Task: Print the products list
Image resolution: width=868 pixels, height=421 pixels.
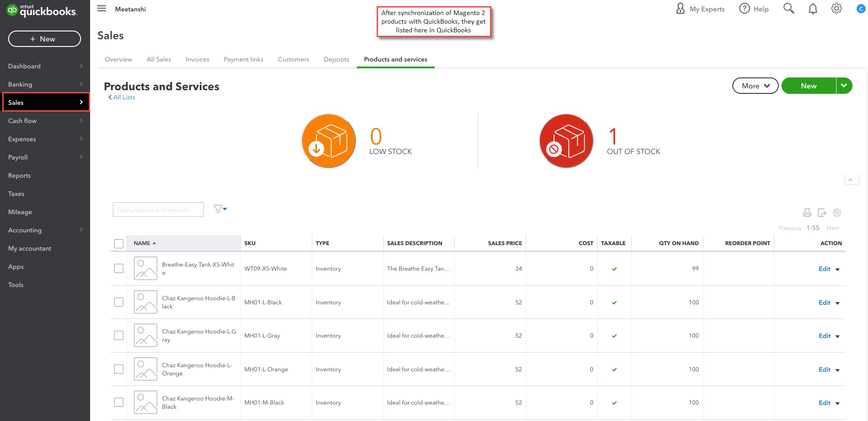Action: point(807,213)
